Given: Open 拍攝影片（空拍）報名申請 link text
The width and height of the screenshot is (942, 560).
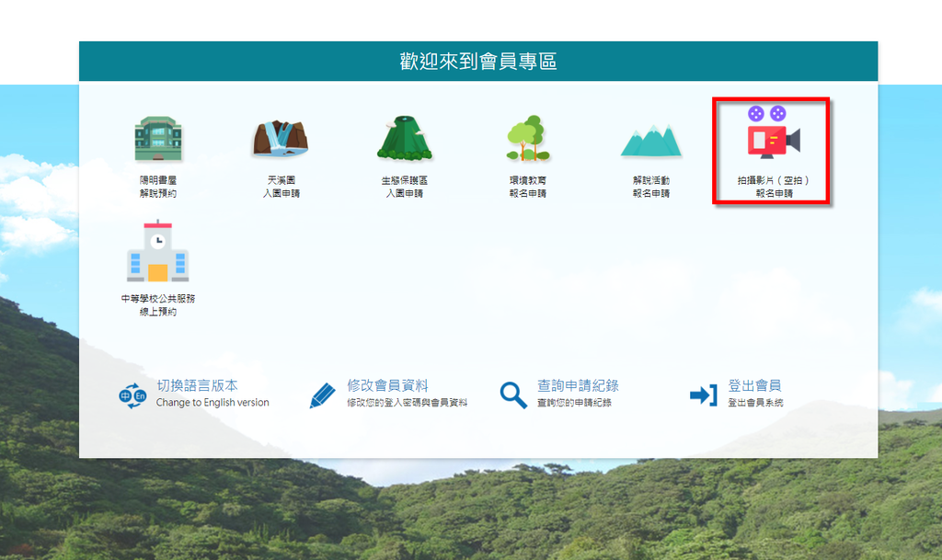Looking at the screenshot, I should point(774,187).
